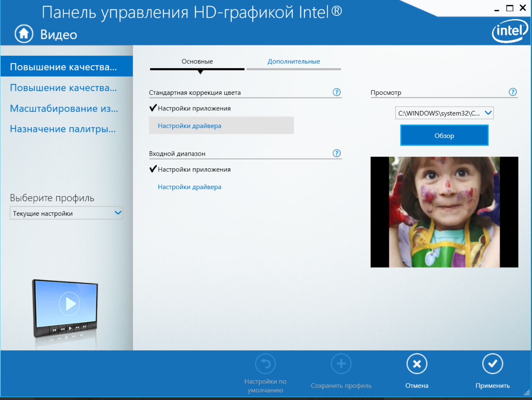This screenshot has width=532, height=400.
Task: Open Масштабирование из... sidebar item
Action: pyautogui.click(x=64, y=108)
